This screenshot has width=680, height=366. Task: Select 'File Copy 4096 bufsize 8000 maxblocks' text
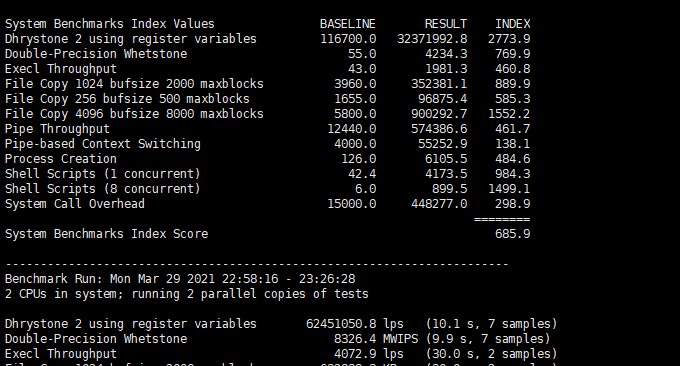pyautogui.click(x=134, y=114)
